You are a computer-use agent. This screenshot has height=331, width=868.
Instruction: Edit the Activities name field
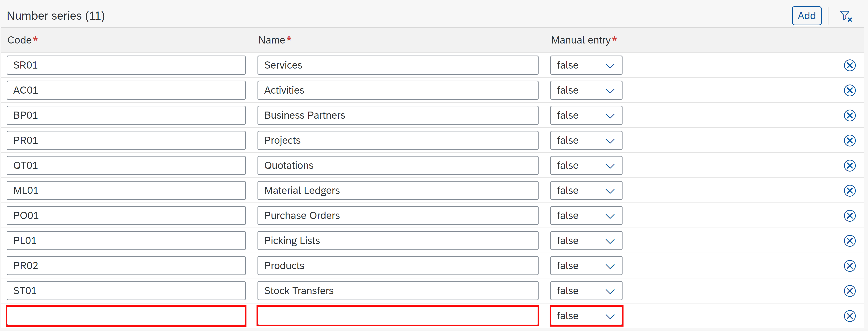(398, 90)
